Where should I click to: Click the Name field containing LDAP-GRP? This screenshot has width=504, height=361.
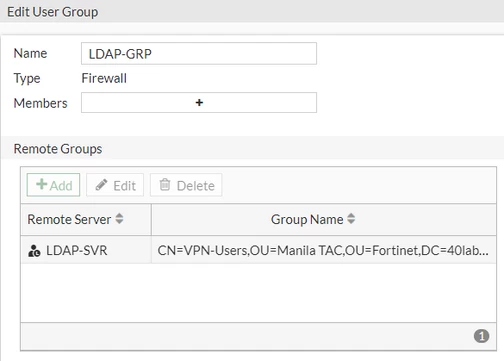point(199,53)
